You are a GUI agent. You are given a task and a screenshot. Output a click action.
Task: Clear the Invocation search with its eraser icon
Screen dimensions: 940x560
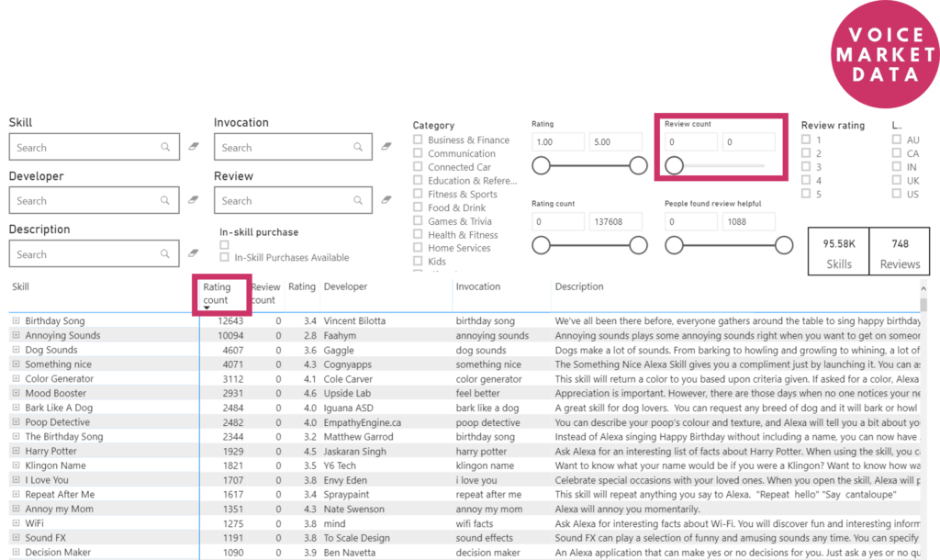[x=386, y=146]
